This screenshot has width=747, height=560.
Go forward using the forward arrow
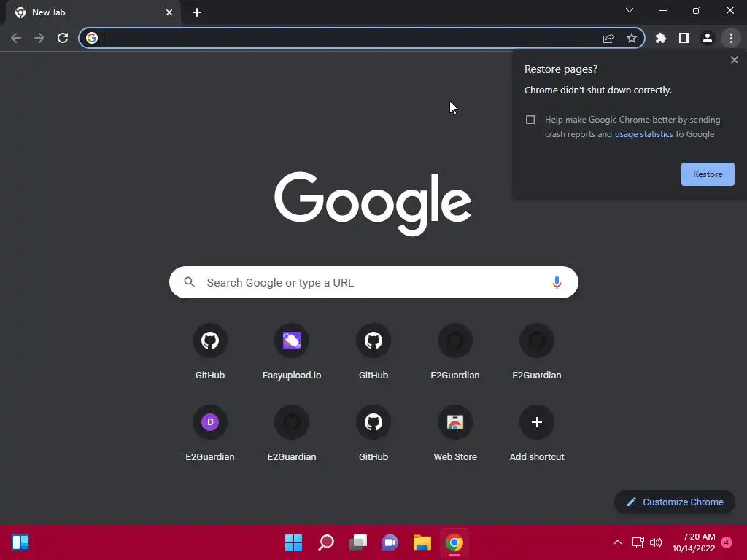[x=39, y=38]
